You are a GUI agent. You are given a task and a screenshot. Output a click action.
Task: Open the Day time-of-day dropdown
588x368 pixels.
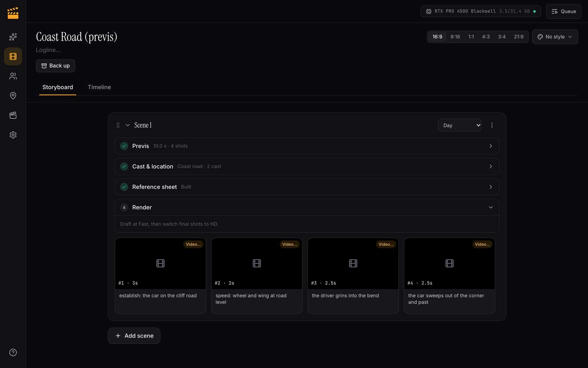[460, 125]
